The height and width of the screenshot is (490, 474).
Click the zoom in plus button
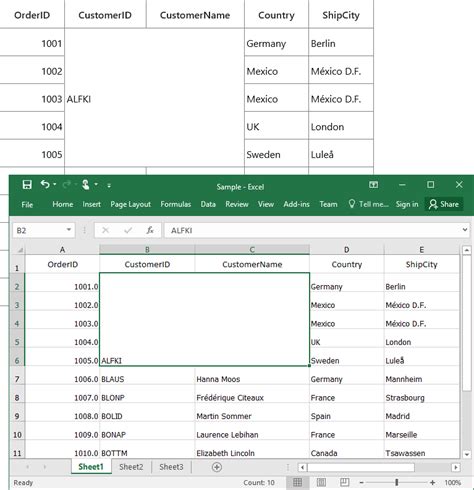pos(432,482)
